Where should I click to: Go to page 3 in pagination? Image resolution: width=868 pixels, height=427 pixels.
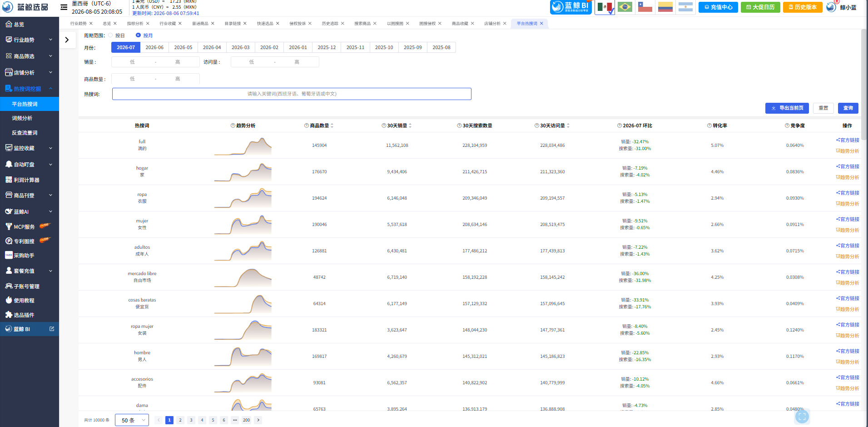point(191,420)
